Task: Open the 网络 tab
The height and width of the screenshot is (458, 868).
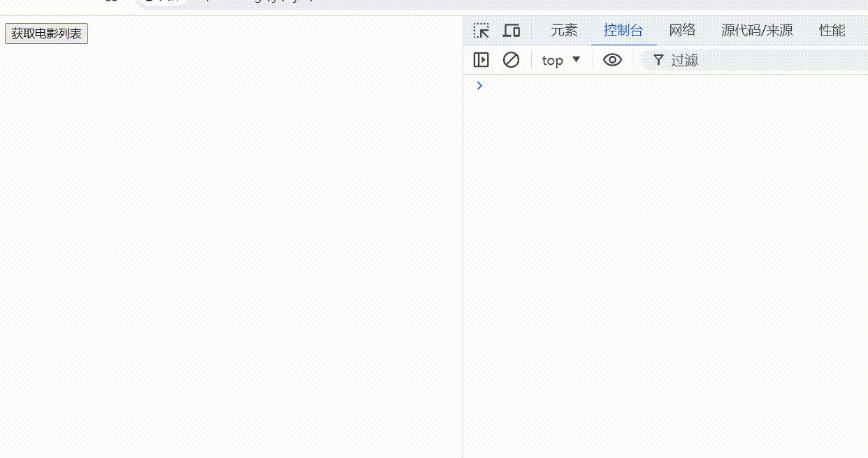Action: 682,31
